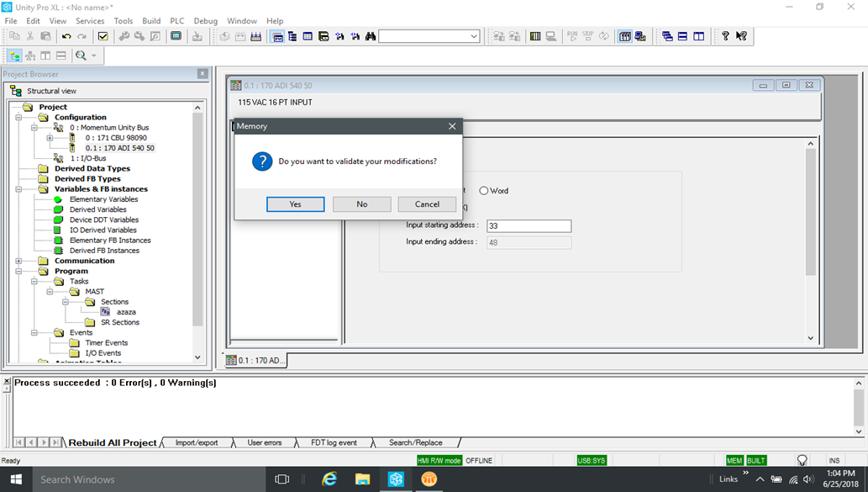Undo the last action
Viewport: 868px width, 492px height.
(x=66, y=36)
